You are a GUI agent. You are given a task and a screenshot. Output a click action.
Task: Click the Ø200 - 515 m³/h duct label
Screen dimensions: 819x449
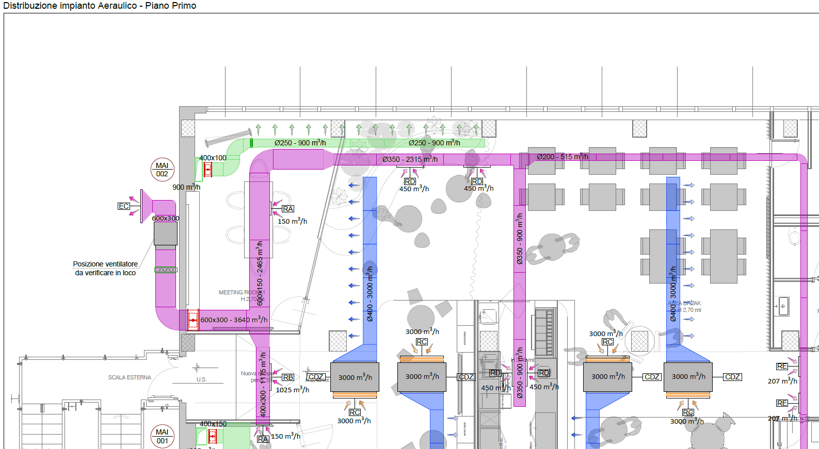click(562, 156)
